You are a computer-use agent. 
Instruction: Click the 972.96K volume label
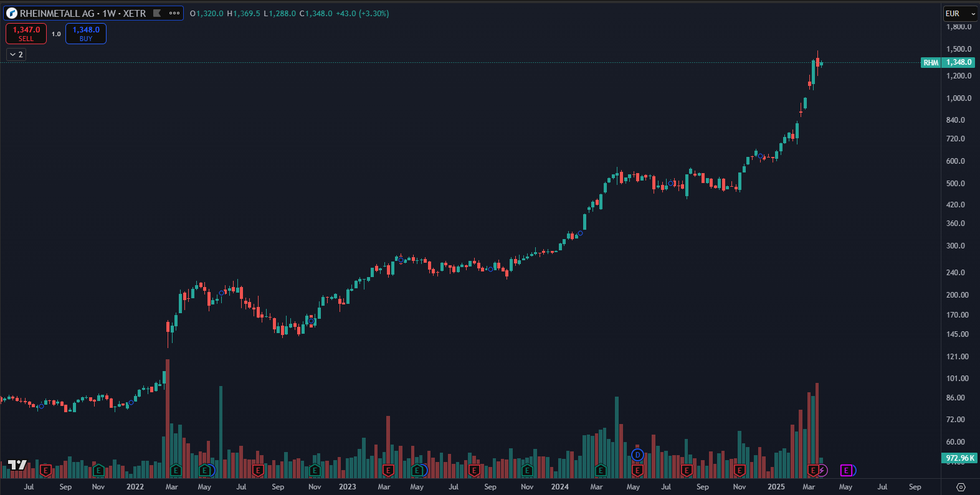tap(959, 458)
